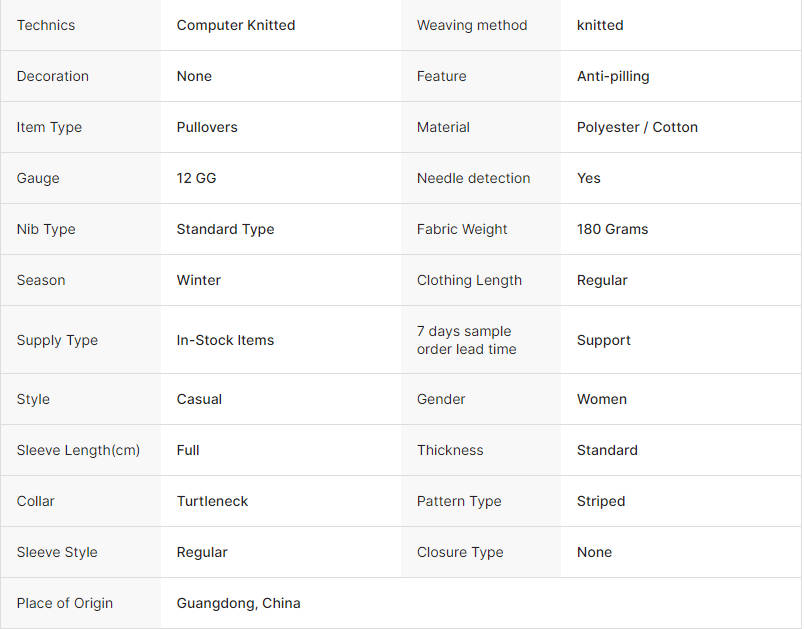
Task: Select the 'Polyester / Cotton' material text
Action: tap(637, 127)
